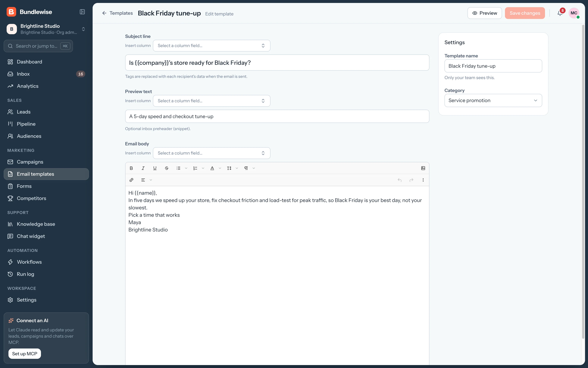
Task: Open Dashboard in the sidebar
Action: point(46,62)
